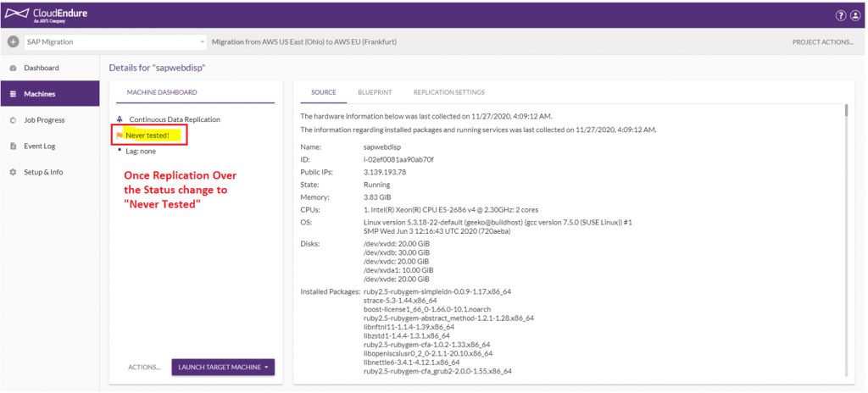Click the Machines list icon

click(x=13, y=94)
